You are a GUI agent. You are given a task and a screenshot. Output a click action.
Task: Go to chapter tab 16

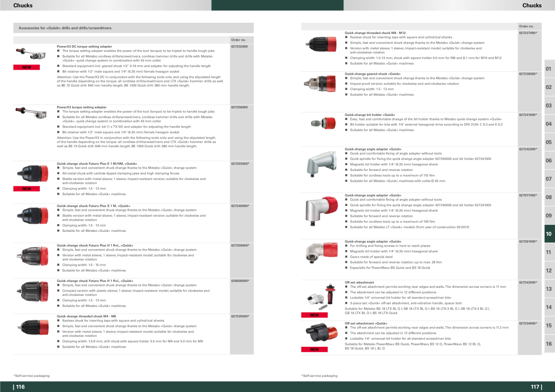pyautogui.click(x=549, y=344)
